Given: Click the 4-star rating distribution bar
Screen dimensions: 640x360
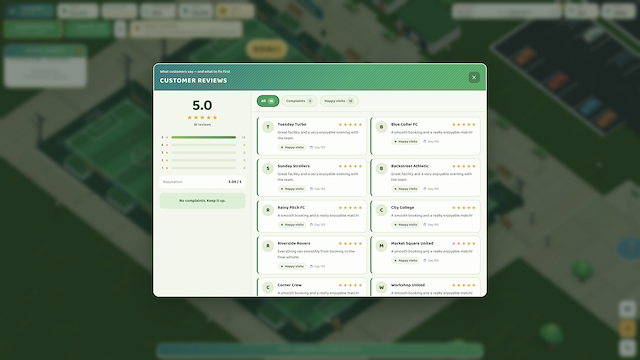Looking at the screenshot, I should click(x=204, y=145).
